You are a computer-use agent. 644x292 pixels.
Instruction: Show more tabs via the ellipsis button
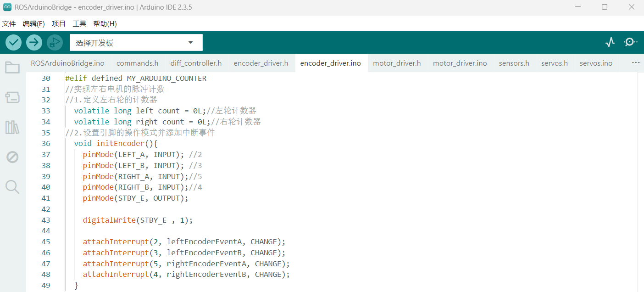coord(635,63)
